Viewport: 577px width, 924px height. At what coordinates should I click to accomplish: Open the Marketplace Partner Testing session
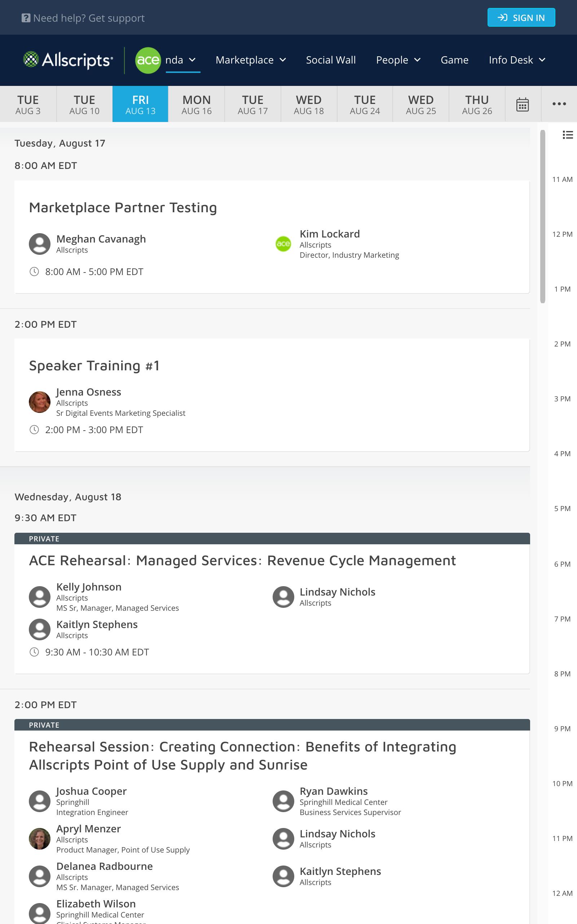click(123, 207)
